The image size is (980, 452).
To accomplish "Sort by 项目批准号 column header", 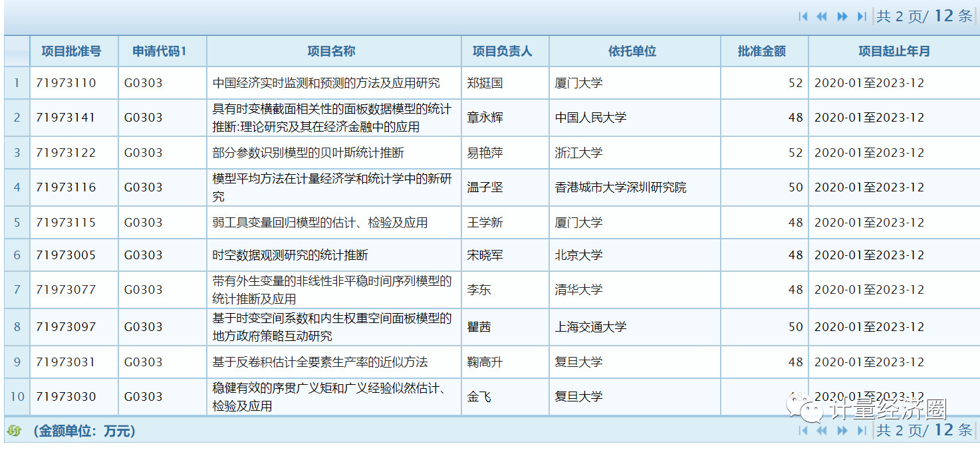I will 71,51.
